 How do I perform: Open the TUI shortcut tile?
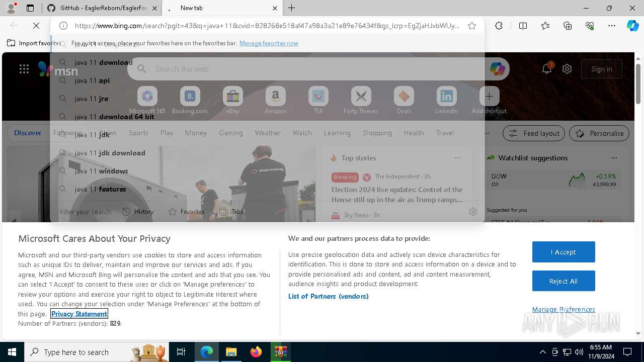pos(318,101)
